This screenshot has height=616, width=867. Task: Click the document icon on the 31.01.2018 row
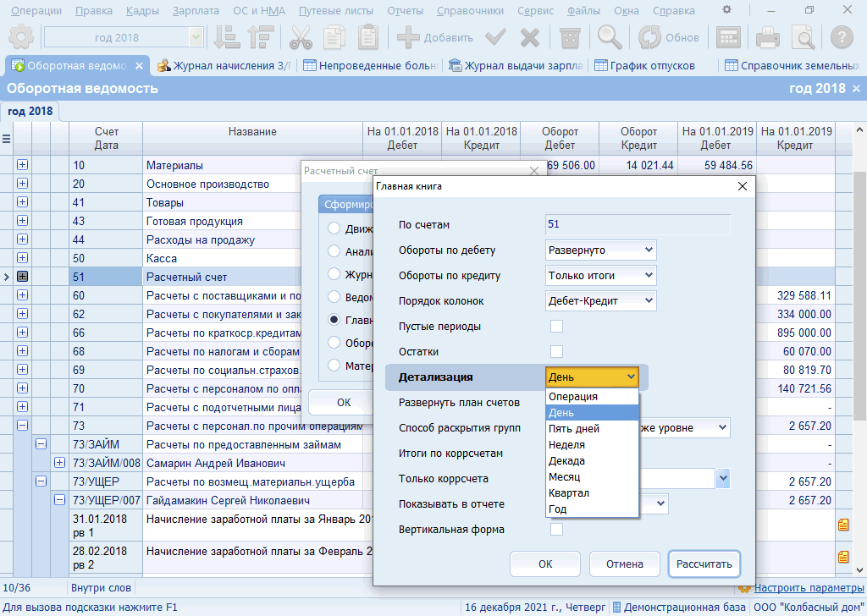coord(842,525)
